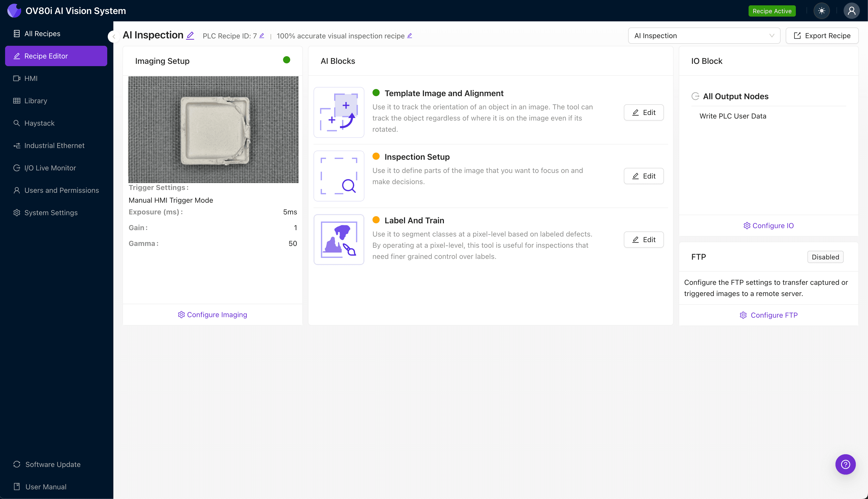Image resolution: width=868 pixels, height=499 pixels.
Task: Click the Inspection Setup magnifier block icon
Action: tap(339, 176)
